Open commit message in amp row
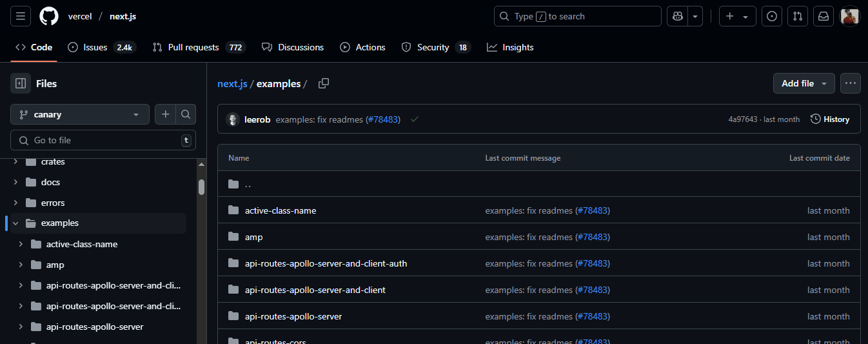Viewport: 868px width, 344px height. point(529,237)
